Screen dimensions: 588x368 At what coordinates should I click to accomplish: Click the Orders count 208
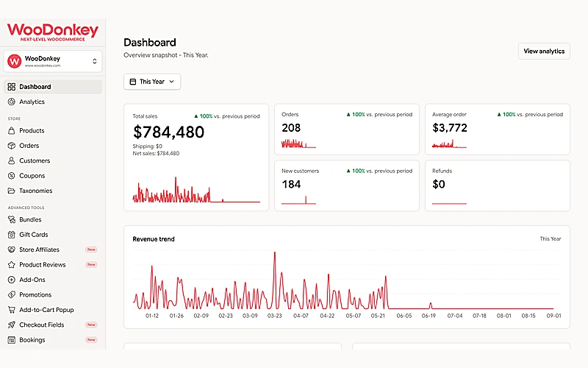pyautogui.click(x=291, y=128)
